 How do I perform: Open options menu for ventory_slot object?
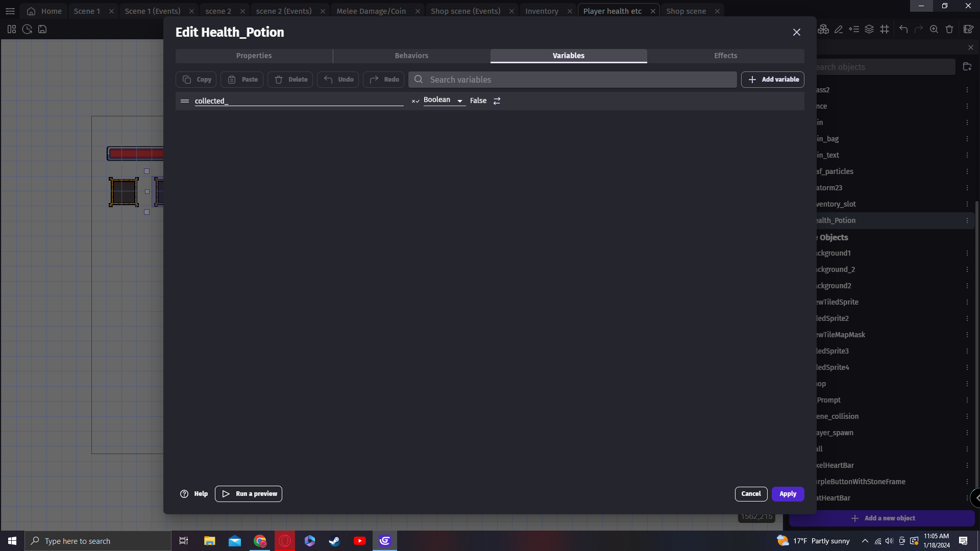click(967, 204)
